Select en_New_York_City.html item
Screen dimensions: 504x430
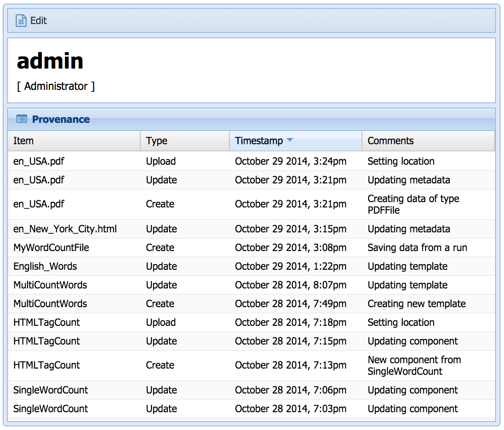point(65,229)
